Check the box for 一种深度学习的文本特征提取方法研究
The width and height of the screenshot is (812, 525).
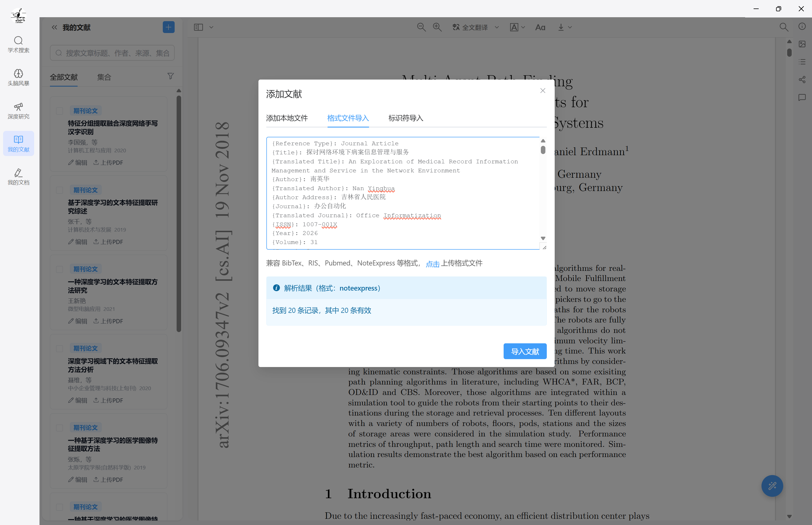tap(59, 269)
